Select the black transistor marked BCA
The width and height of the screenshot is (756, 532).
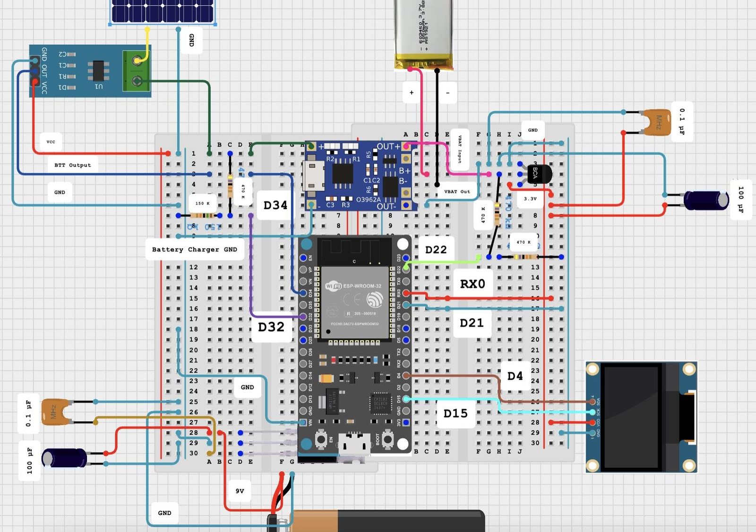coord(539,174)
